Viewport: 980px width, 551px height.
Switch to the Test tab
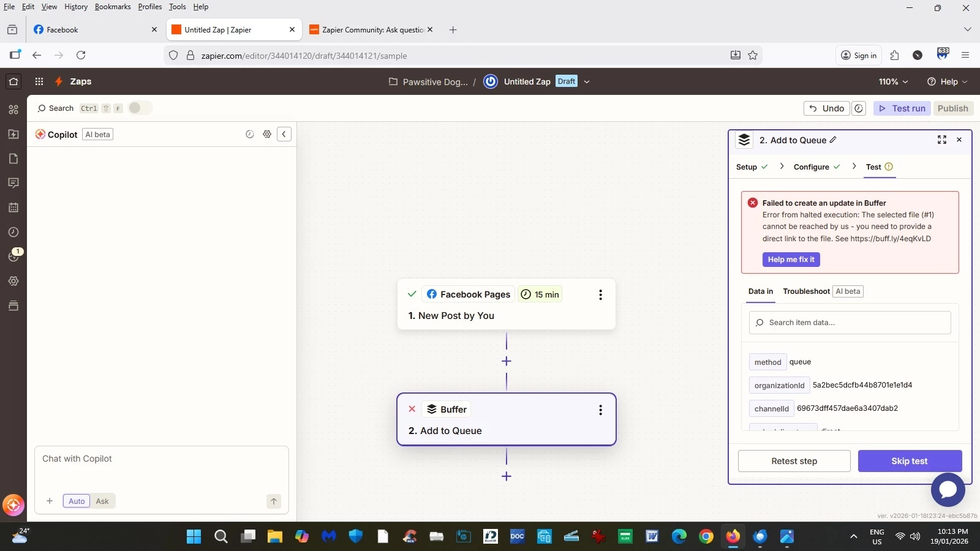880,167
